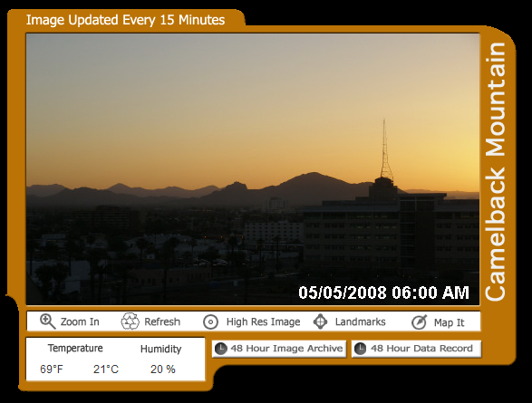
Task: Click the 05/05/2008 06:00 AM timestamp
Action: 383,293
